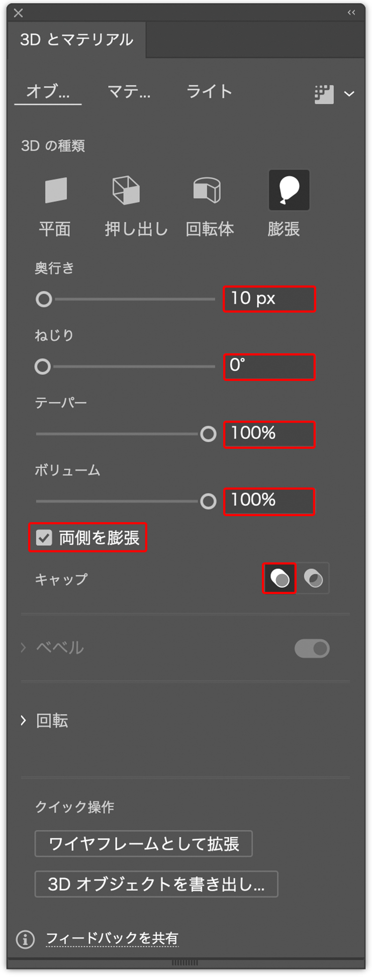This screenshot has height=980, width=372.
Task: Select the first キャップ cap style icon
Action: coord(279,578)
